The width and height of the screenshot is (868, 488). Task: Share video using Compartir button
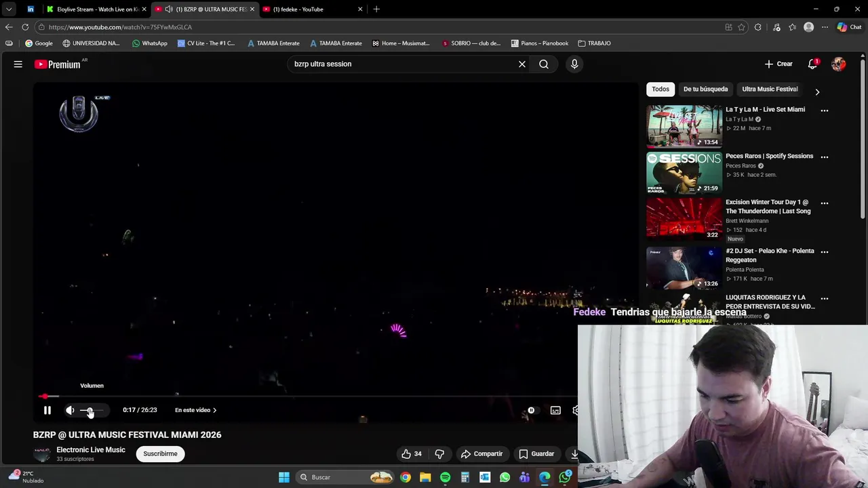pos(482,454)
